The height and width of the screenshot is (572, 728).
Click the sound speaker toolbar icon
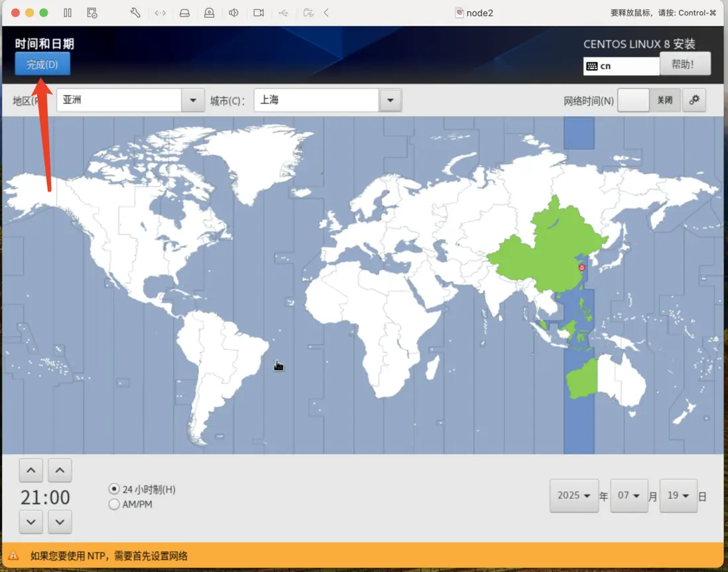233,13
